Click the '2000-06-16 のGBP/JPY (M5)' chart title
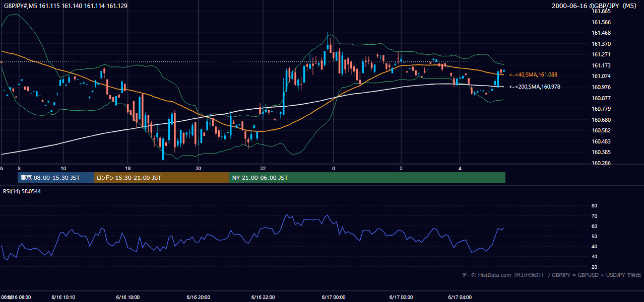 (x=595, y=6)
